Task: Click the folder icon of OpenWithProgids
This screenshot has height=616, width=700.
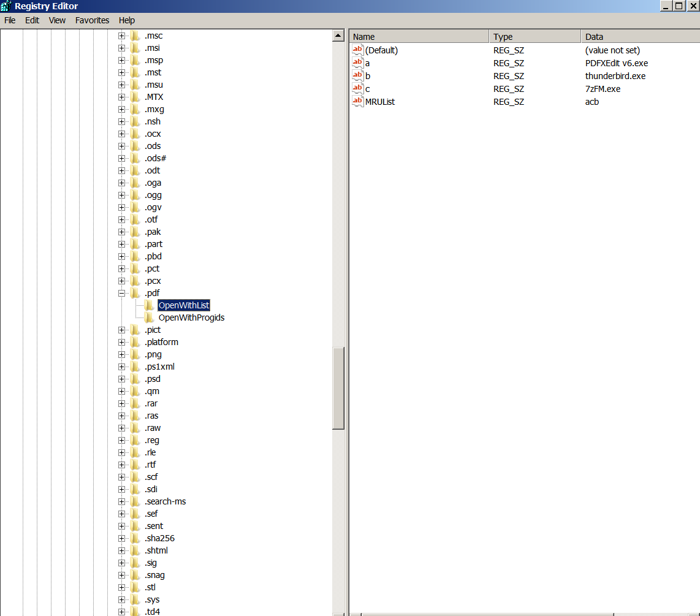Action: 148,318
